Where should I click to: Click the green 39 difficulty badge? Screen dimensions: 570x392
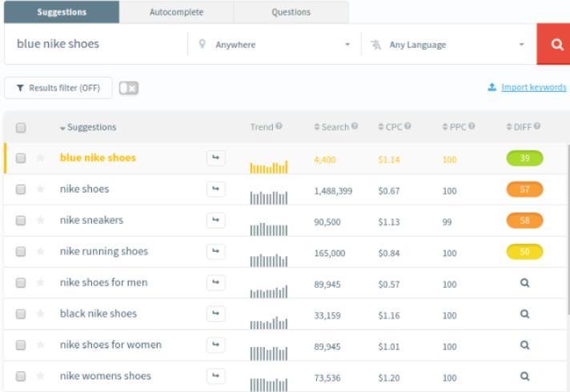pyautogui.click(x=524, y=158)
